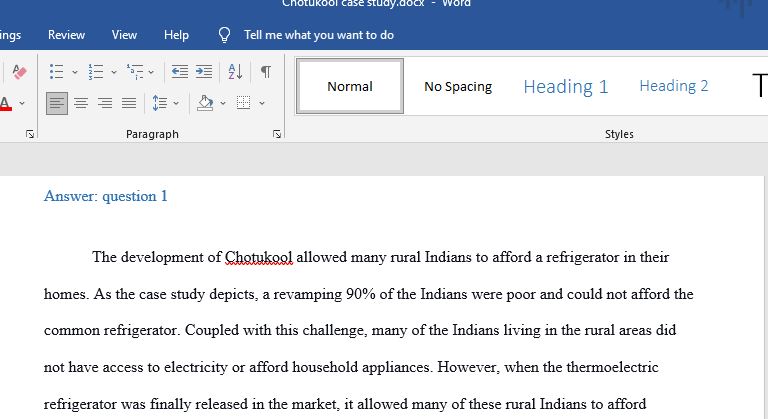
Task: Toggle Align Left for the paragraph
Action: [x=57, y=103]
